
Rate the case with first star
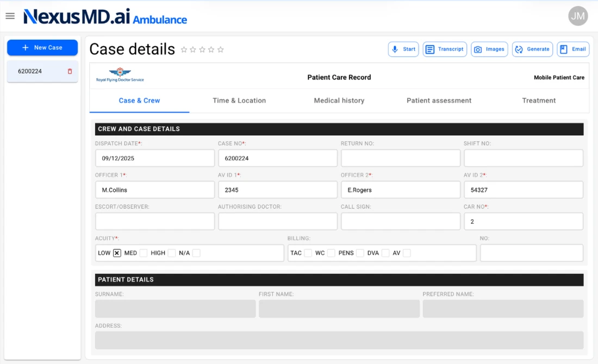[184, 49]
